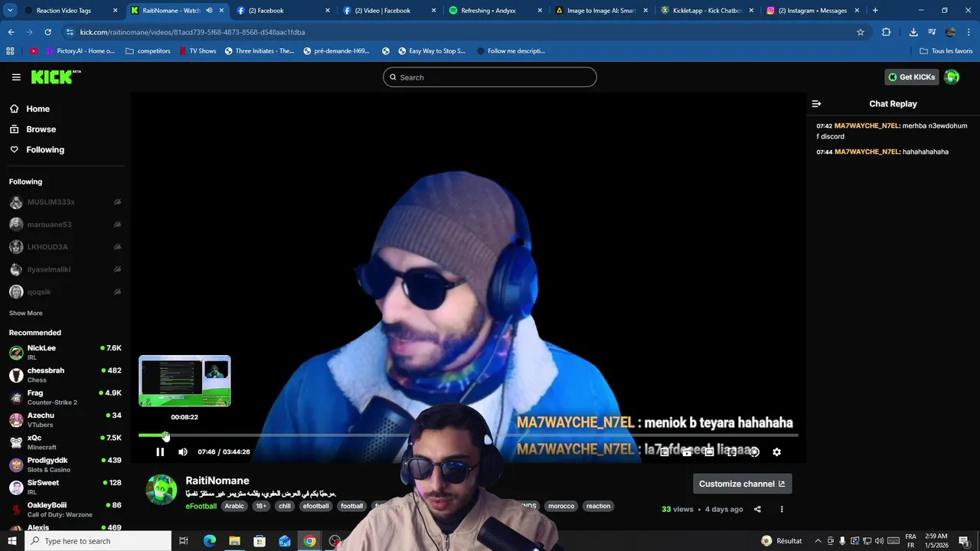Screen dimensions: 980x551
Task: Open xQc recommended stream
Action: pyautogui.click(x=65, y=442)
